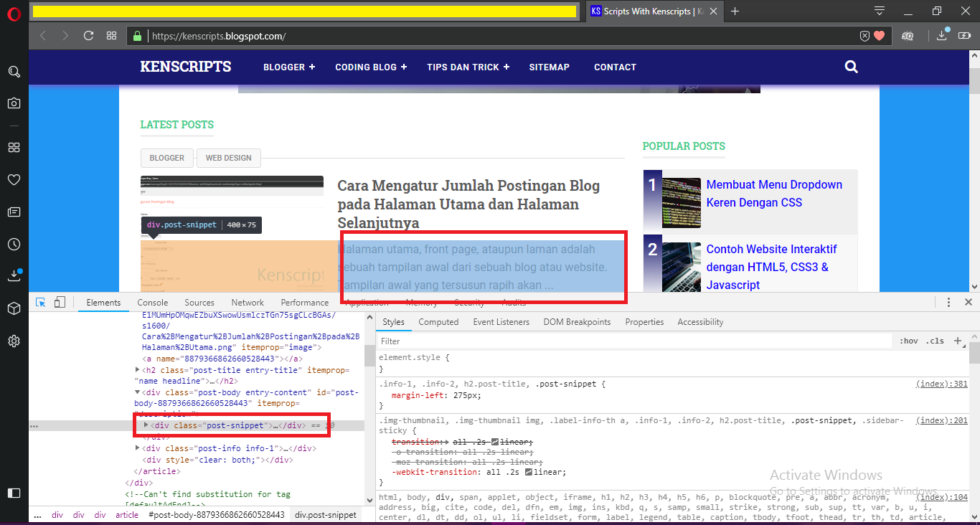This screenshot has height=525, width=980.
Task: Open the Snapshot camera tool in sidebar
Action: tap(14, 103)
